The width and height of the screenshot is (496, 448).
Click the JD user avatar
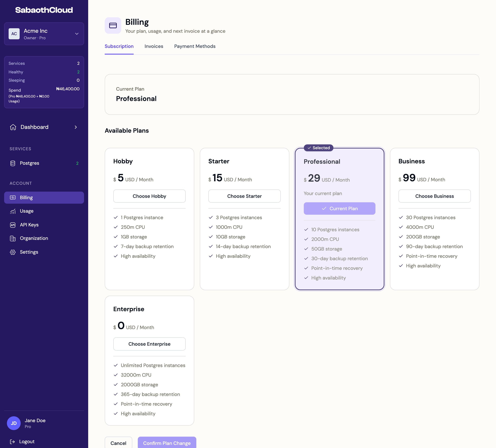14,423
